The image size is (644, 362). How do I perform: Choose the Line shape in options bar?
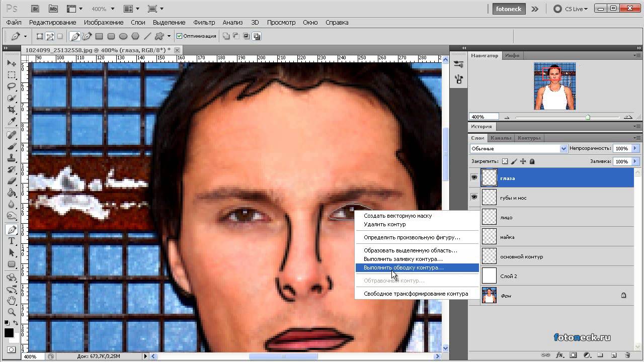(x=147, y=36)
